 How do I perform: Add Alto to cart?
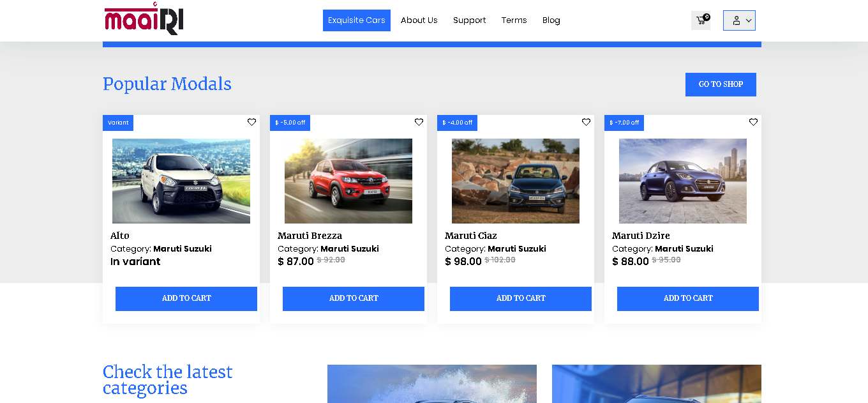(186, 299)
